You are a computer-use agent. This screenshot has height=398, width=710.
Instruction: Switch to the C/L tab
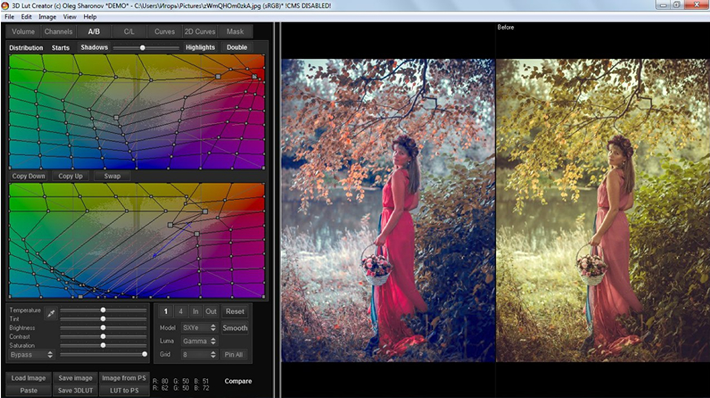pos(129,31)
